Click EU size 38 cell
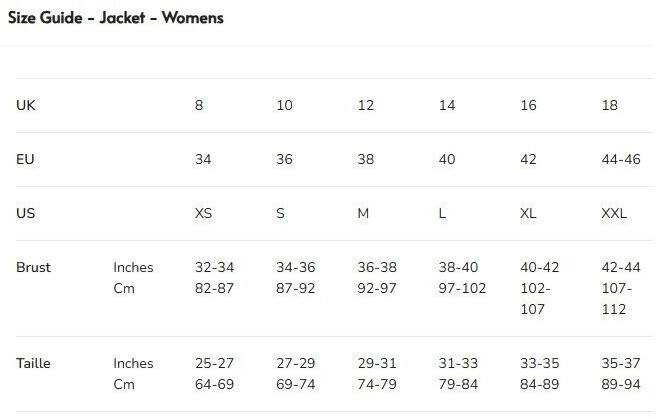This screenshot has width=656, height=417. [x=365, y=160]
